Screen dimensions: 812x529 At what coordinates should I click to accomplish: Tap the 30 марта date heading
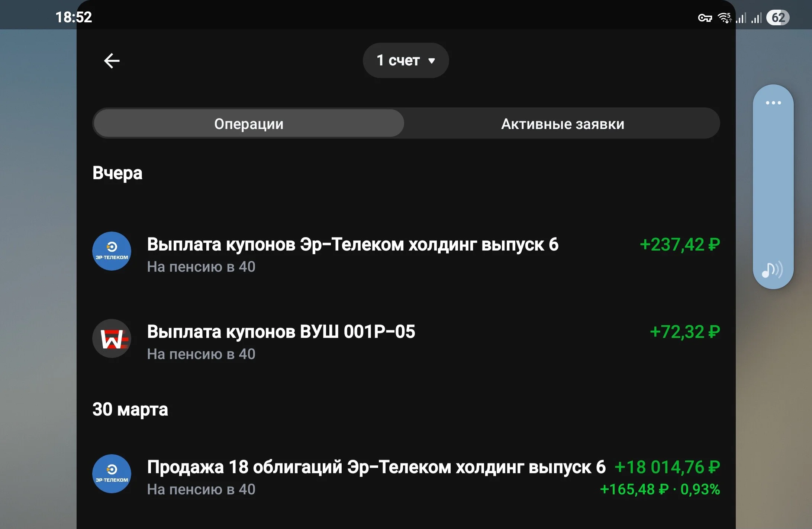tap(130, 409)
